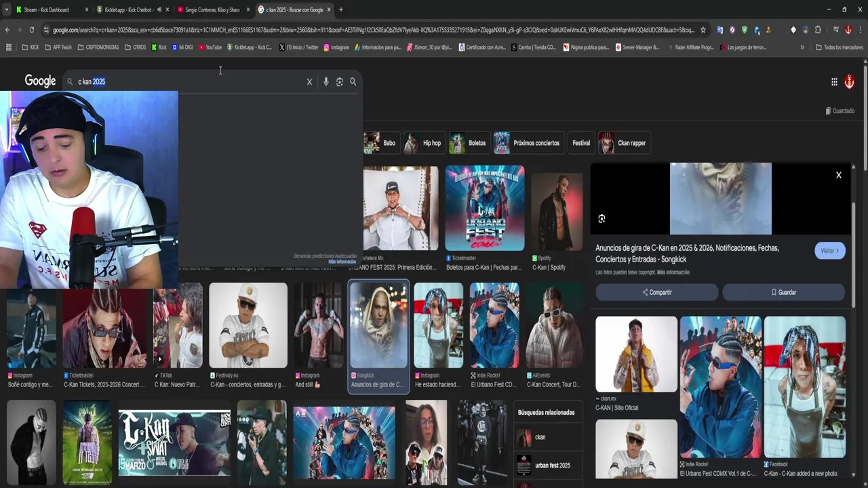Screen dimensions: 868x488
Task: Close the Stream - Kick Dashboard tab
Action: pyautogui.click(x=87, y=9)
